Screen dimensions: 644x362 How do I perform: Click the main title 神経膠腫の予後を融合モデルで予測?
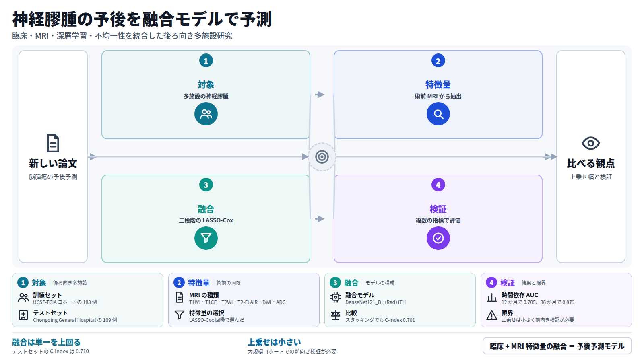pyautogui.click(x=142, y=19)
